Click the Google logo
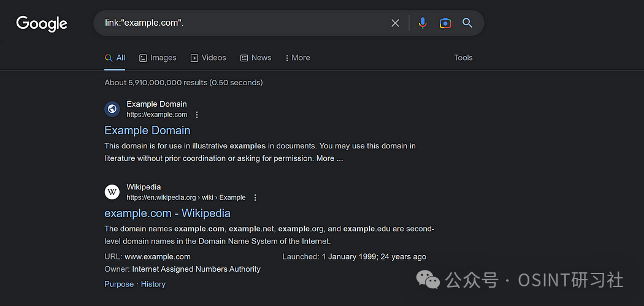 42,23
